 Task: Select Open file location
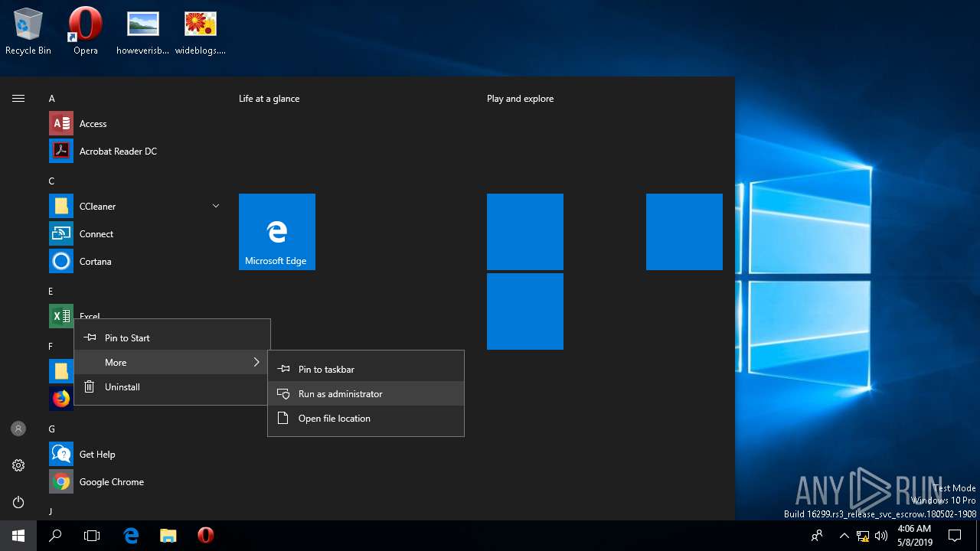[366, 418]
